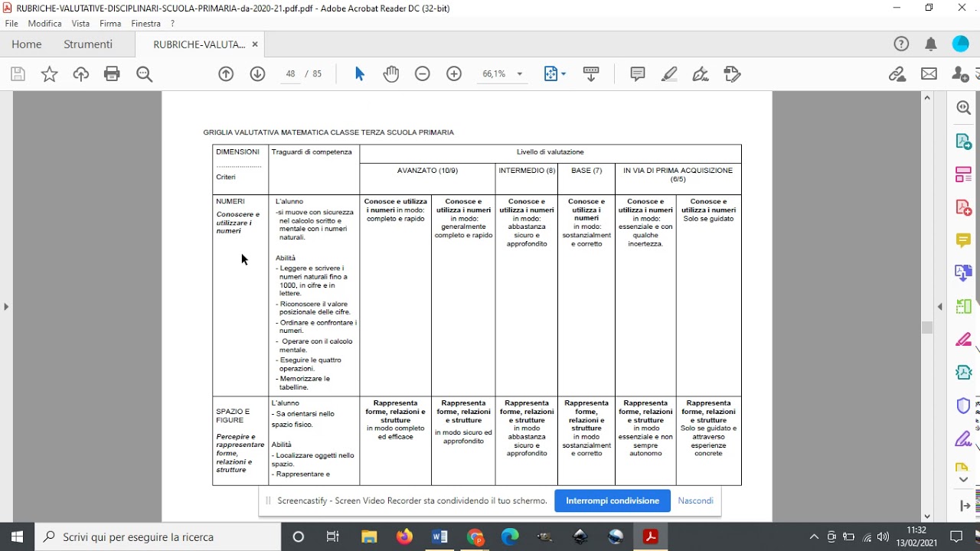Open the Protect shield tool in sidebar
This screenshot has width=980, height=551.
[964, 406]
